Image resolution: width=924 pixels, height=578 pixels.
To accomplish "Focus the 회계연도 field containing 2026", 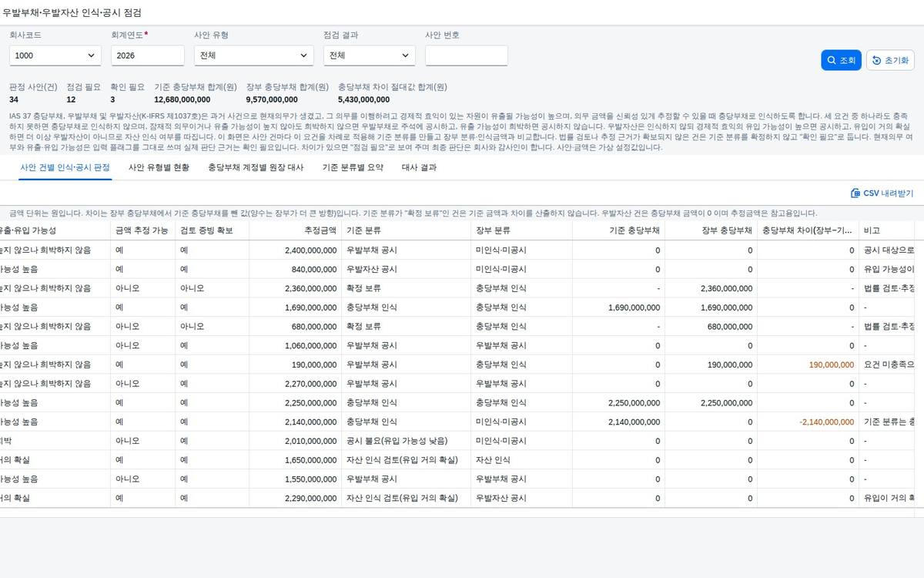I will point(148,55).
